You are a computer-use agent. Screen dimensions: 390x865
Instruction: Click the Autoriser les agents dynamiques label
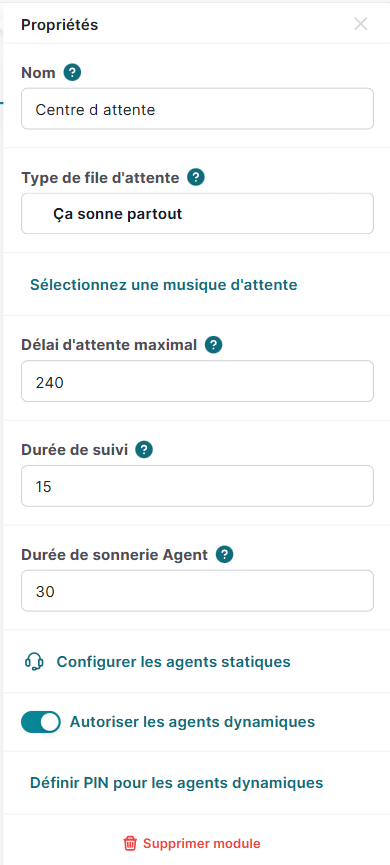[x=193, y=722]
